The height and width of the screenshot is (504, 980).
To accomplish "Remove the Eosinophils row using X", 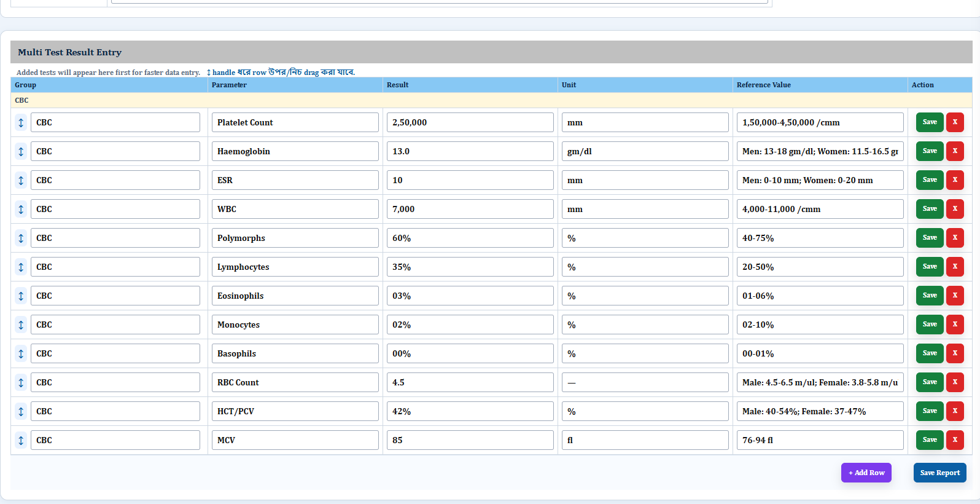I will point(955,296).
